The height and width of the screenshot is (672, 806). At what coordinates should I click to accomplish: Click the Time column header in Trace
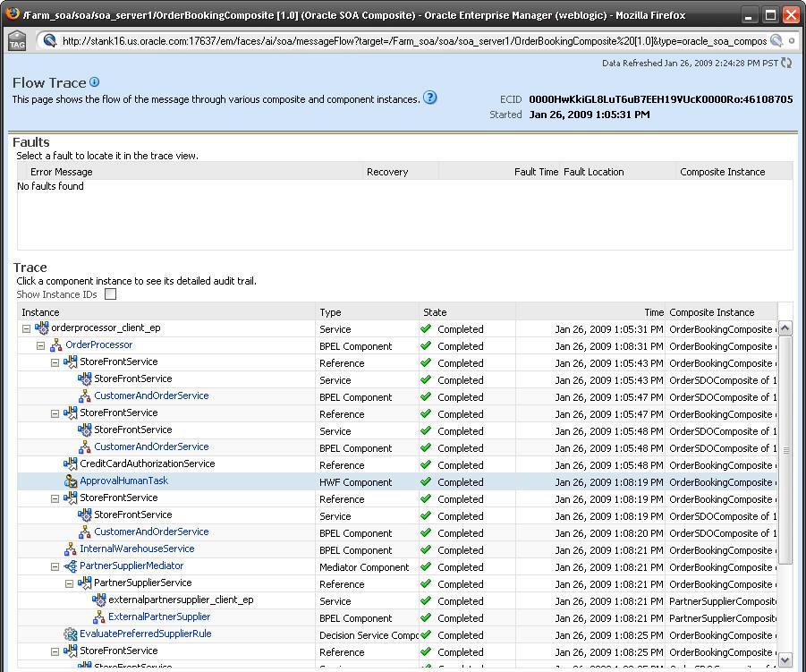click(590, 311)
